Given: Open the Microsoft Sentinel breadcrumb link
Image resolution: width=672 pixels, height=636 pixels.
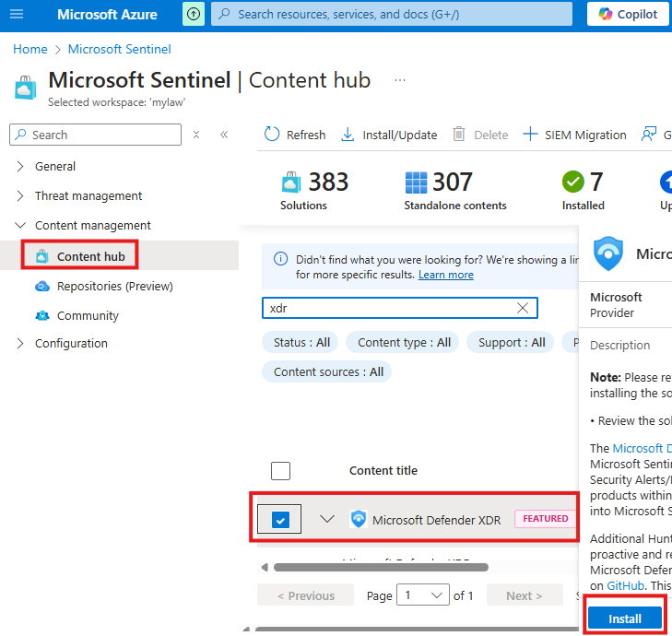Looking at the screenshot, I should 119,49.
